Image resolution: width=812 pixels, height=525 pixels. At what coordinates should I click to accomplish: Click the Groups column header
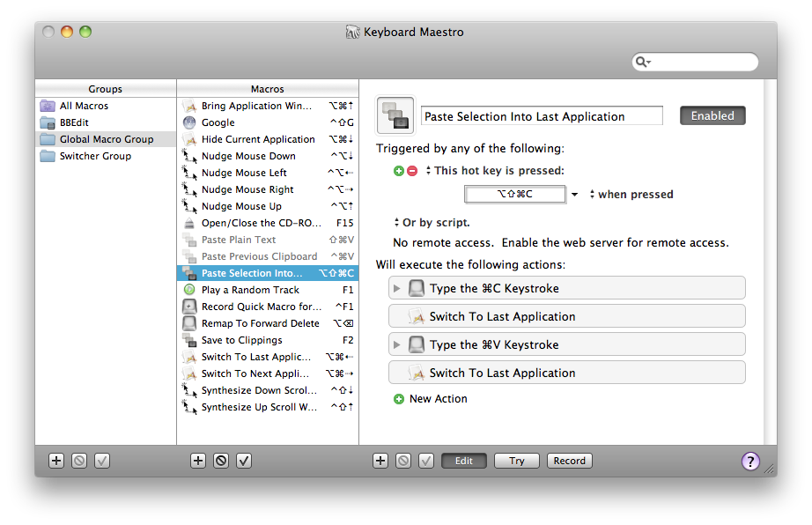(106, 89)
